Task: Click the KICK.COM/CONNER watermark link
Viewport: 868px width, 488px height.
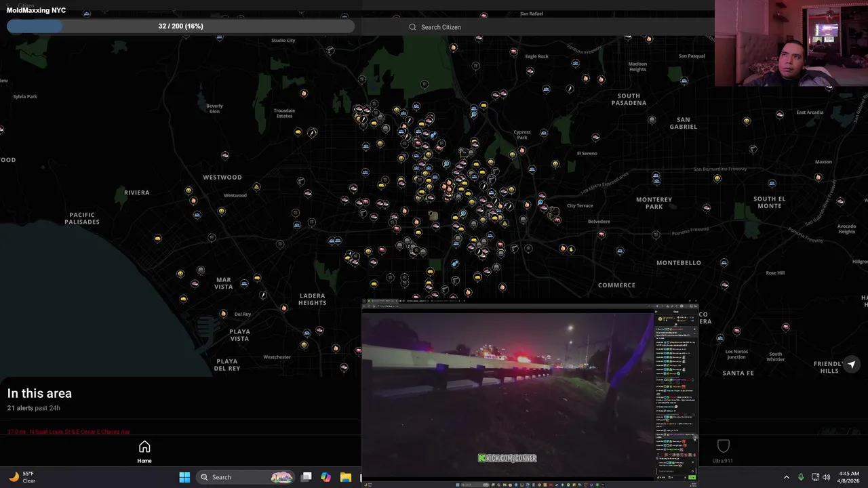Action: (507, 458)
